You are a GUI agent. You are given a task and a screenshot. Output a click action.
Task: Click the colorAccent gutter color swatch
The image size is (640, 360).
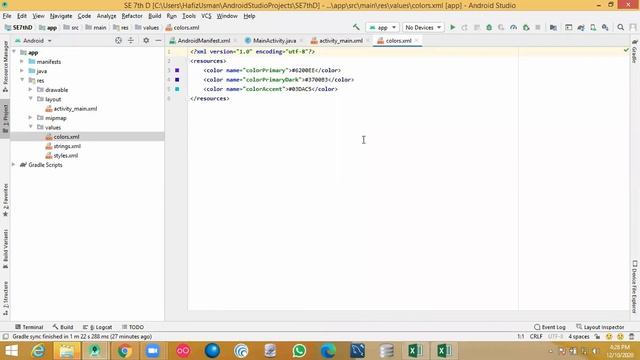pos(177,89)
